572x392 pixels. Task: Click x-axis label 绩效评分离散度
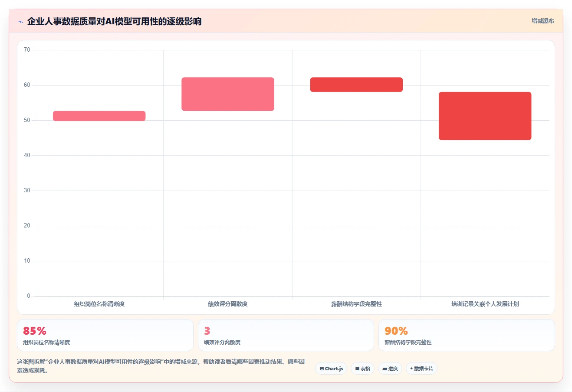click(228, 304)
